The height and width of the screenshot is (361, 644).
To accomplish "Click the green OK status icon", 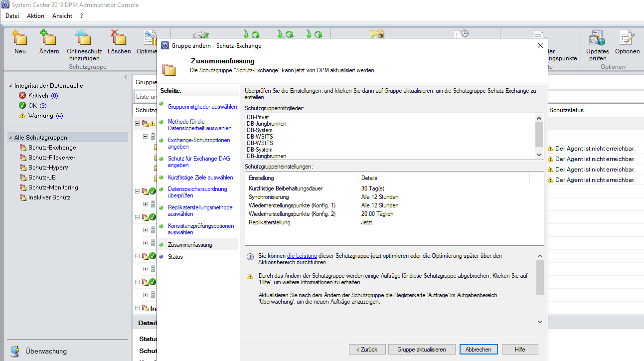I will click(x=22, y=106).
